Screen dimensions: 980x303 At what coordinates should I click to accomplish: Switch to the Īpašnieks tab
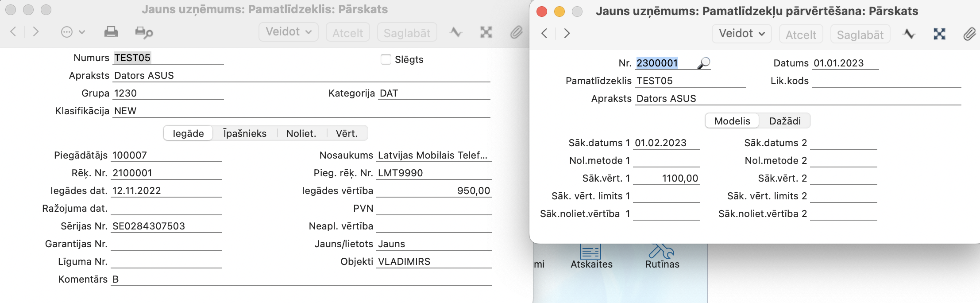tap(245, 133)
